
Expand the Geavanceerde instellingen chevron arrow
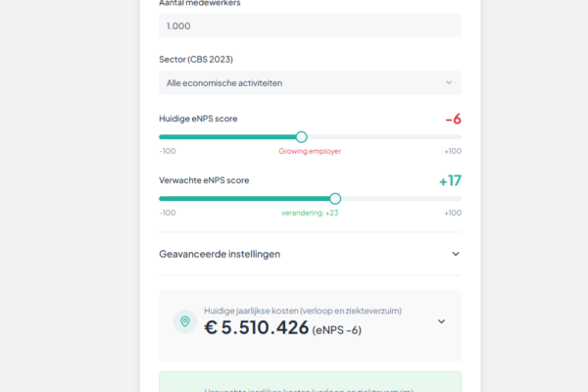pos(455,254)
